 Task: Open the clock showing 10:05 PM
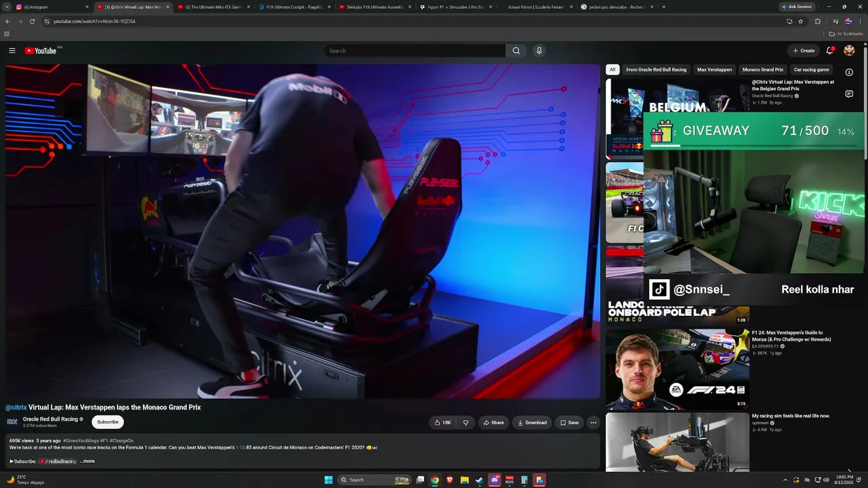tap(845, 480)
